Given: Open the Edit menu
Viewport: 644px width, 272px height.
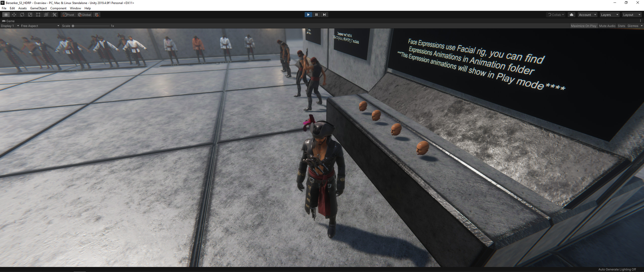Looking at the screenshot, I should click(x=12, y=8).
